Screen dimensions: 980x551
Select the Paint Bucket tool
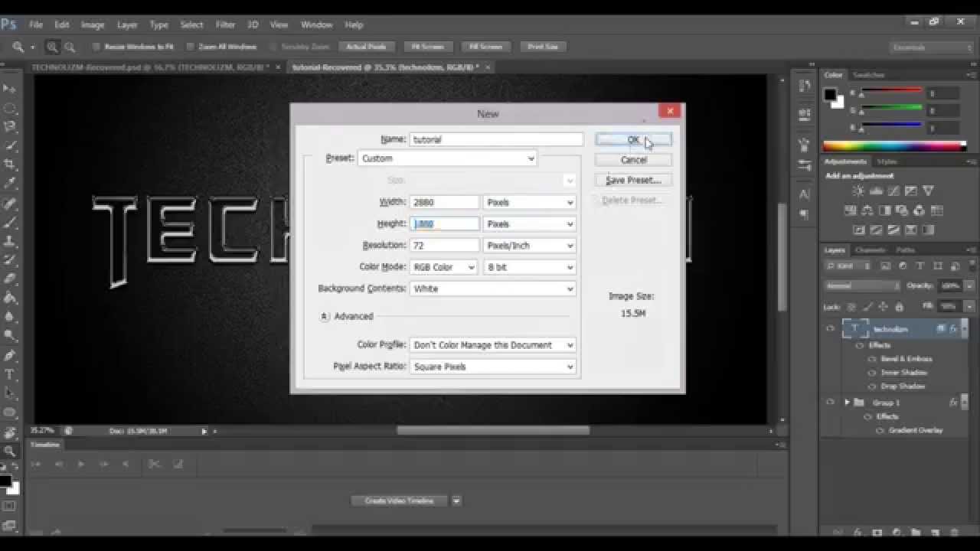[10, 298]
